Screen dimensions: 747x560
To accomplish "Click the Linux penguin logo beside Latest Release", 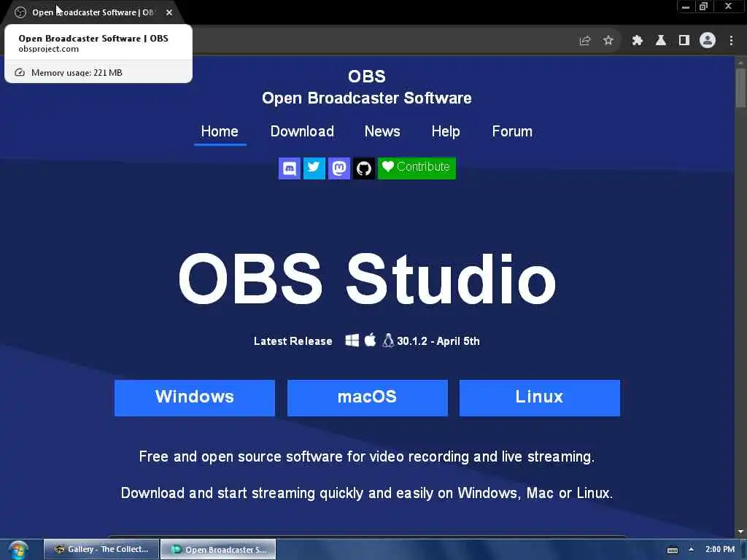I will 388,340.
